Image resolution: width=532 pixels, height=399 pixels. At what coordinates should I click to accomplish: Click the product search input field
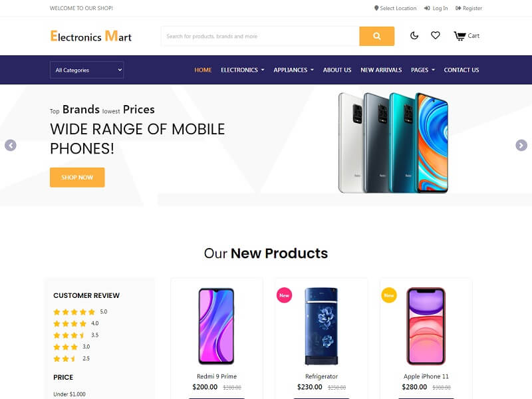click(260, 36)
